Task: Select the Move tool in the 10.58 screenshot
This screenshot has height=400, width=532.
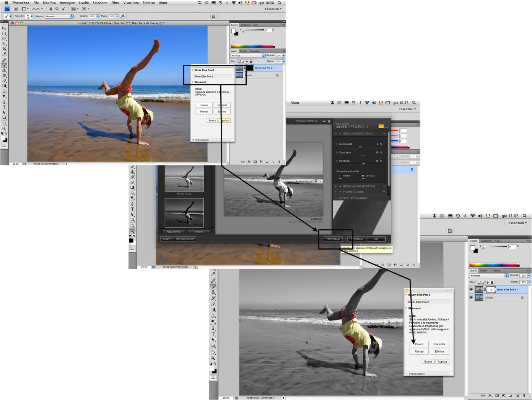Action: click(x=4, y=28)
